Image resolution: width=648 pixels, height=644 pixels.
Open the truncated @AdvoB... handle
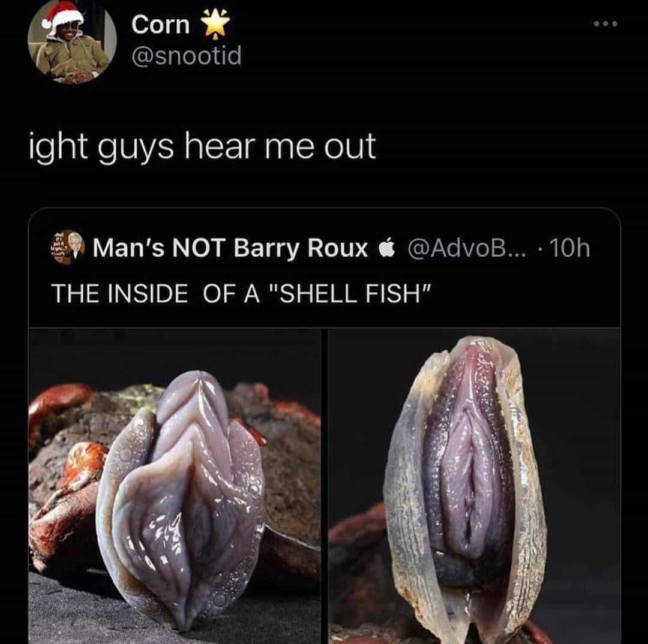pyautogui.click(x=467, y=248)
